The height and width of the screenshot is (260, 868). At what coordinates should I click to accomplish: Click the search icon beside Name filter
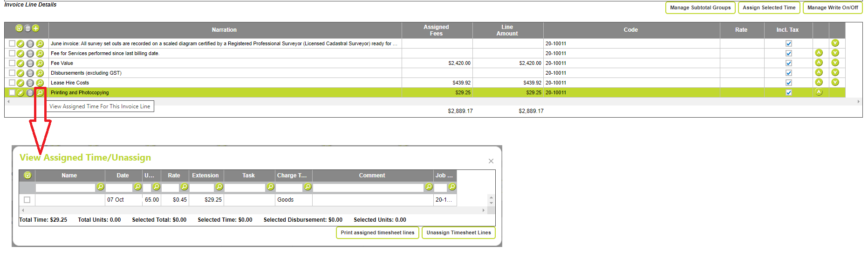100,187
